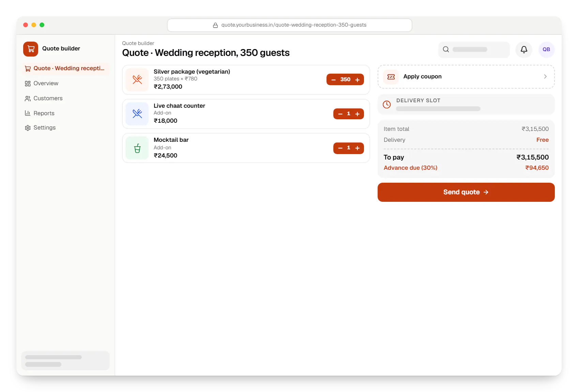
Task: Click the Quote builder cart logo
Action: coord(31,49)
